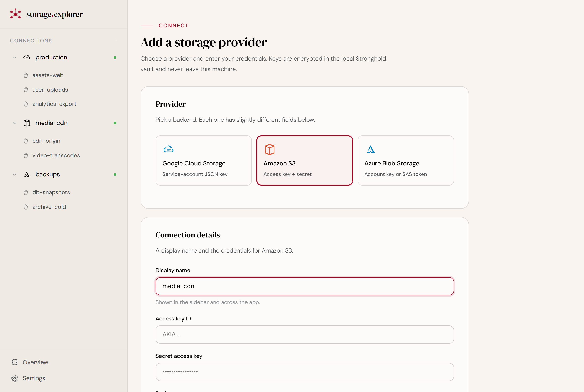Image resolution: width=584 pixels, height=392 pixels.
Task: Click media-cdn's green status dot
Action: tap(115, 123)
